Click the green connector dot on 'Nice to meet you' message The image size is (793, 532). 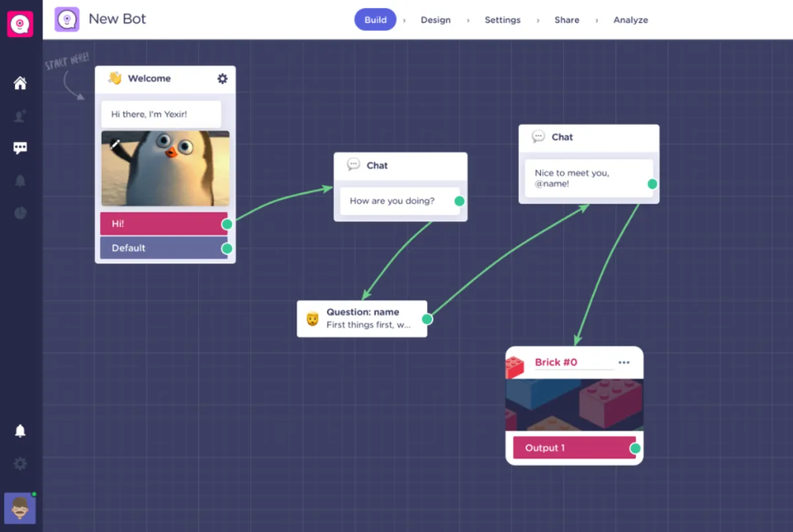point(652,184)
